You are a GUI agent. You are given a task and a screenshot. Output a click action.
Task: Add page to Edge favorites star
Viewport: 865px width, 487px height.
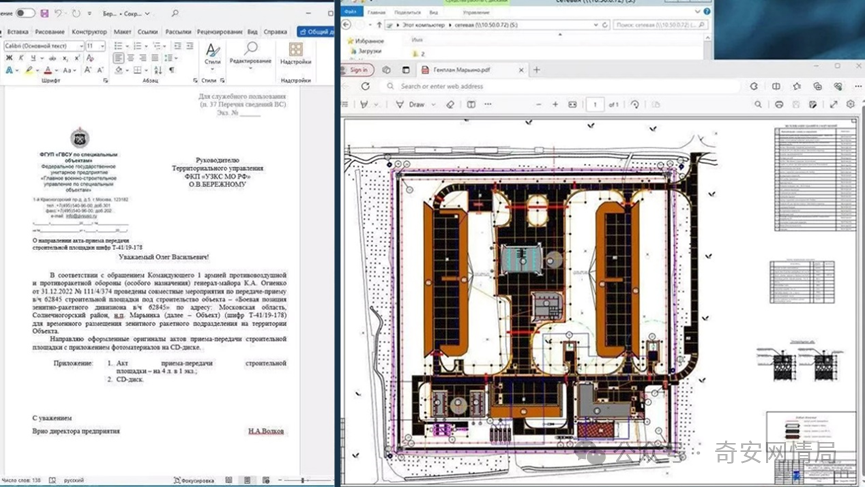coord(797,86)
